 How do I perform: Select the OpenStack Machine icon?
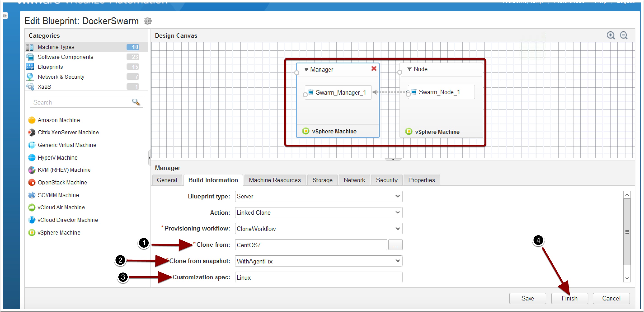pos(32,183)
